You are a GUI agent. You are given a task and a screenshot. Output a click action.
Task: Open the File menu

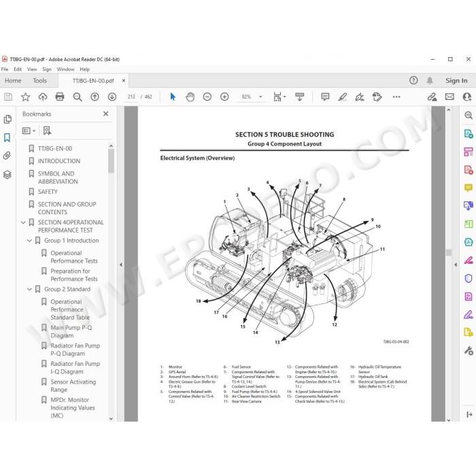[x=5, y=69]
